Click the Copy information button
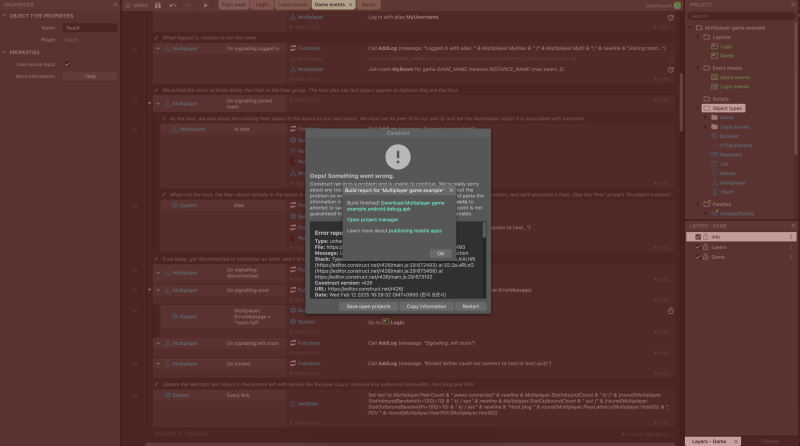Image resolution: width=800 pixels, height=446 pixels. click(426, 307)
